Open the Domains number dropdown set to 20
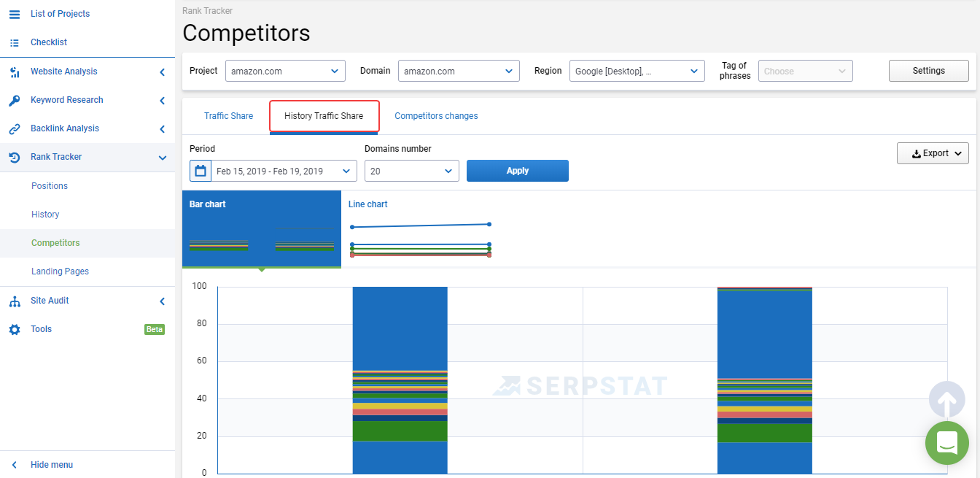 click(411, 171)
